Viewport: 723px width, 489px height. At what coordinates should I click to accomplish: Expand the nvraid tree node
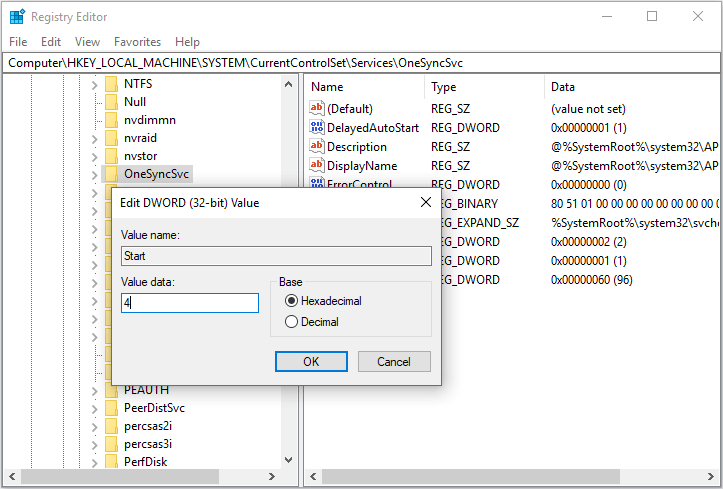(95, 138)
